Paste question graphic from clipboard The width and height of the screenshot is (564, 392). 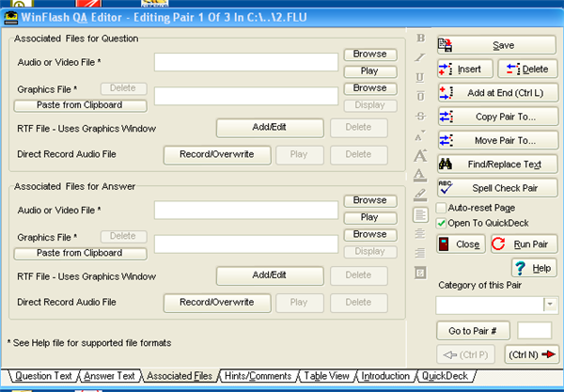(80, 105)
